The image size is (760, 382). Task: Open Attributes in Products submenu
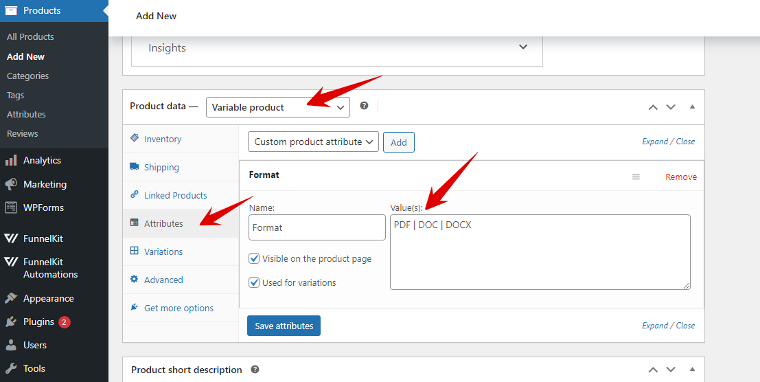click(26, 114)
